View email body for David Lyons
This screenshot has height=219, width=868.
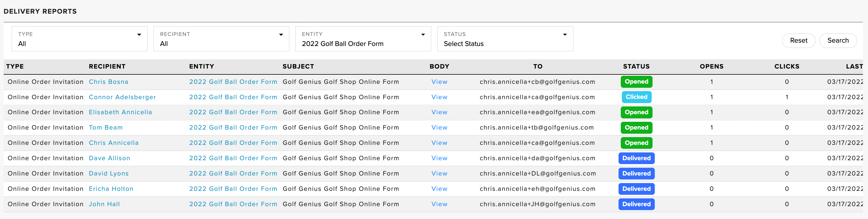[439, 174]
